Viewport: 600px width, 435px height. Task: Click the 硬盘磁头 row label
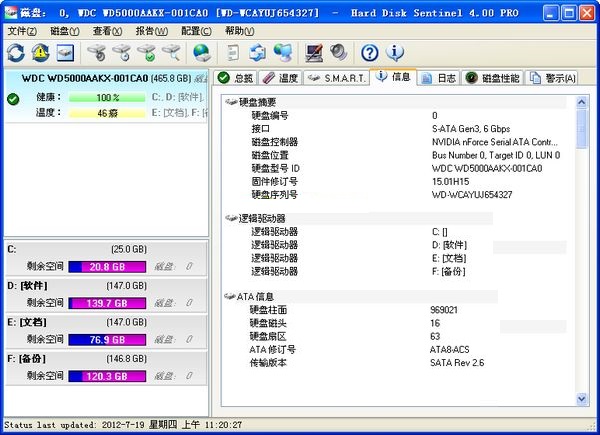coord(268,323)
